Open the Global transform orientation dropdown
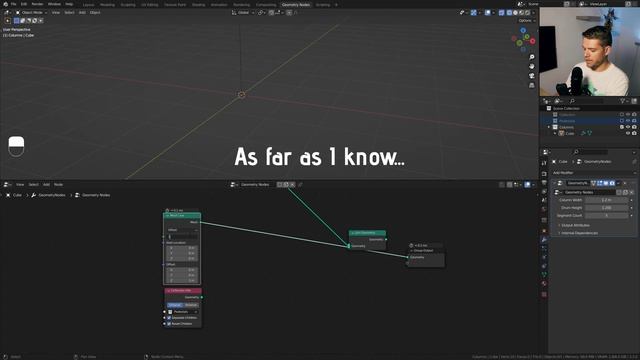 pos(243,13)
